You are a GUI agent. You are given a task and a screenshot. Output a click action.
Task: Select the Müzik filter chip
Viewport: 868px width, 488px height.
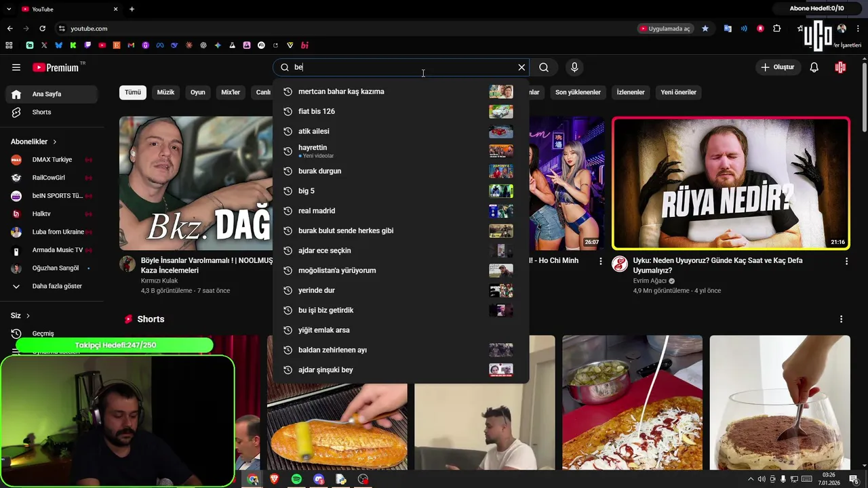coord(165,92)
